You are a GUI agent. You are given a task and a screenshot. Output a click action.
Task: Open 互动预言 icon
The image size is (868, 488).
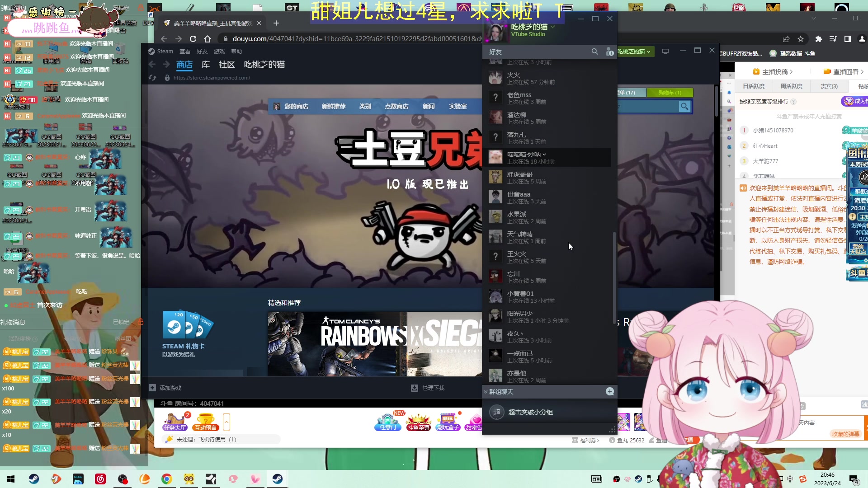tap(206, 422)
